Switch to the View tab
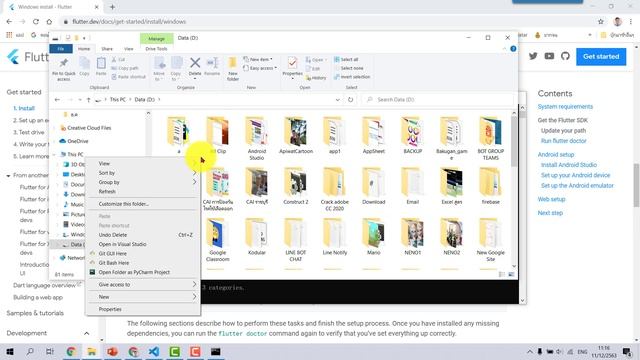Image resolution: width=640 pixels, height=360 pixels. pyautogui.click(x=129, y=49)
